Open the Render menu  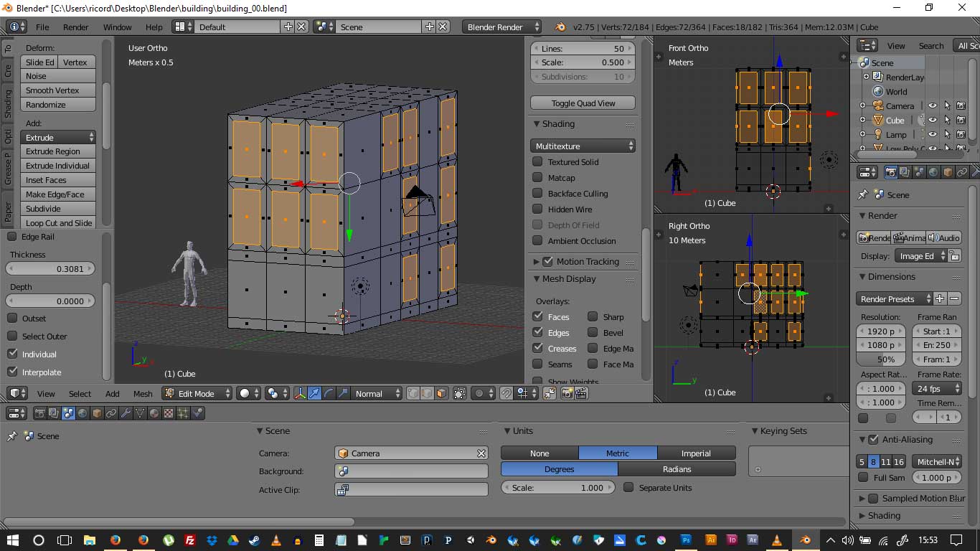(x=75, y=27)
